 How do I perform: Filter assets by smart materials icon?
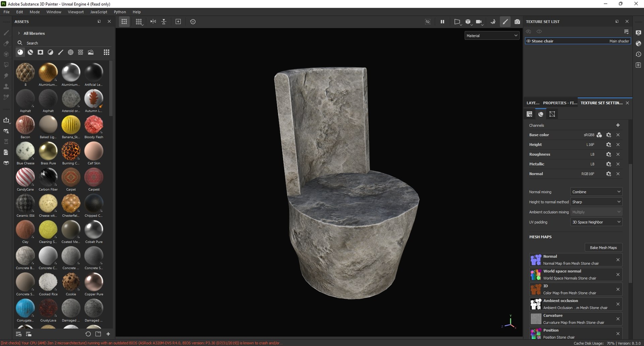[x=30, y=52]
